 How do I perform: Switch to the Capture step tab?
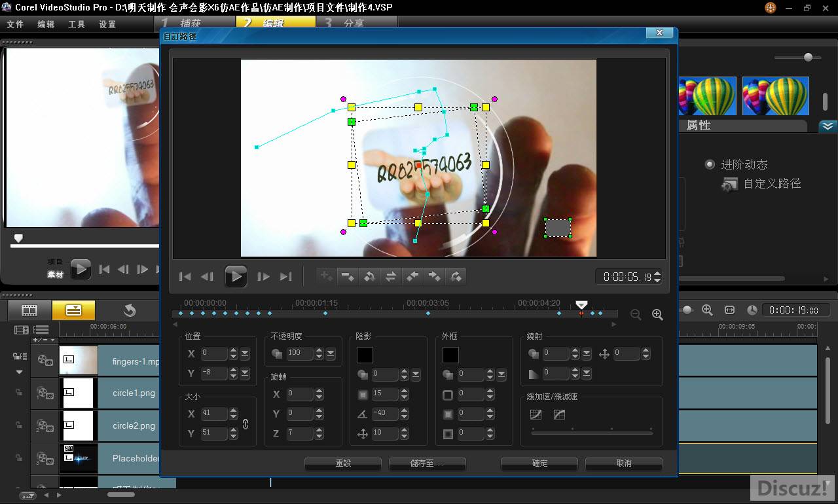coord(194,23)
